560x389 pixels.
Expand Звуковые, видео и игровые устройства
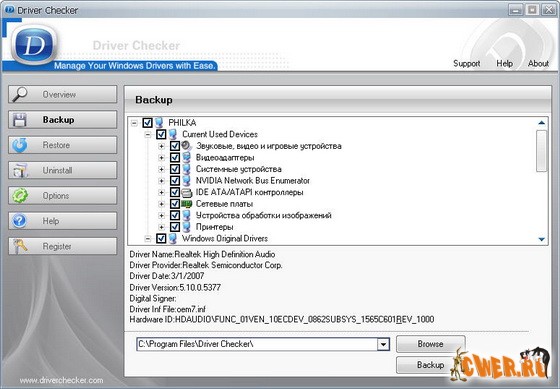[x=161, y=146]
